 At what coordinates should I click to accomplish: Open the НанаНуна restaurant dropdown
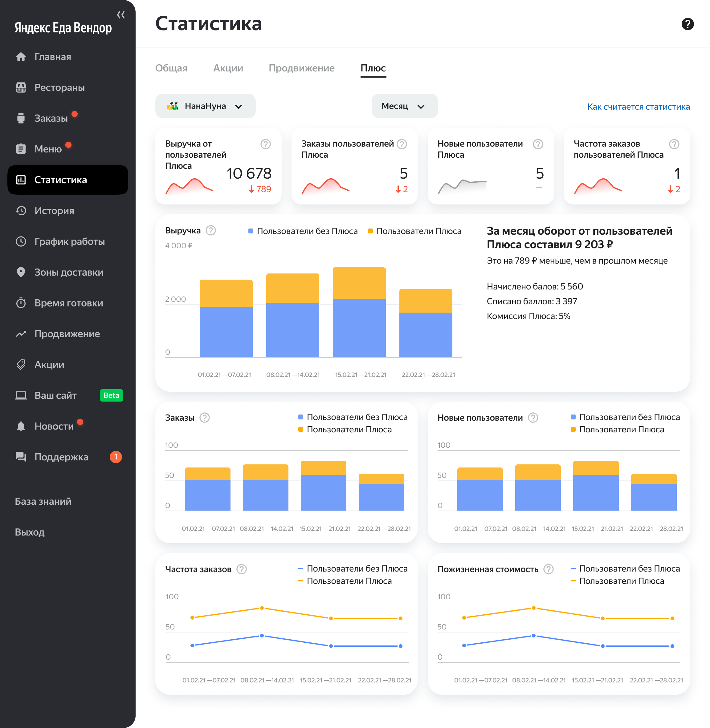click(x=205, y=106)
